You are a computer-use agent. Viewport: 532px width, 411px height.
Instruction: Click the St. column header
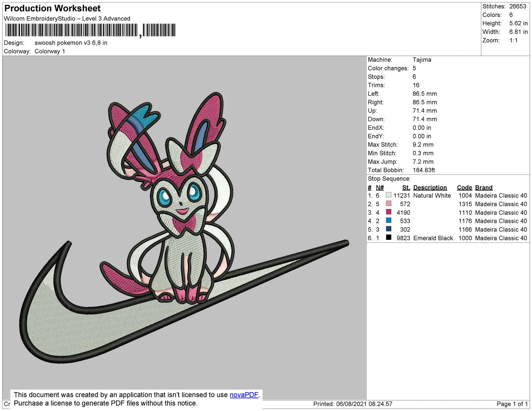(406, 187)
